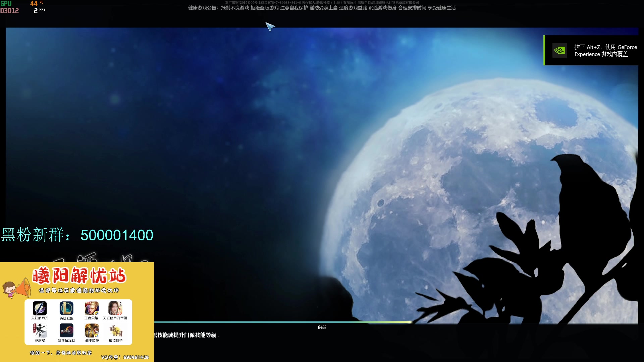Click the 曦阳解忧站 banner title
644x362 pixels.
(79, 276)
